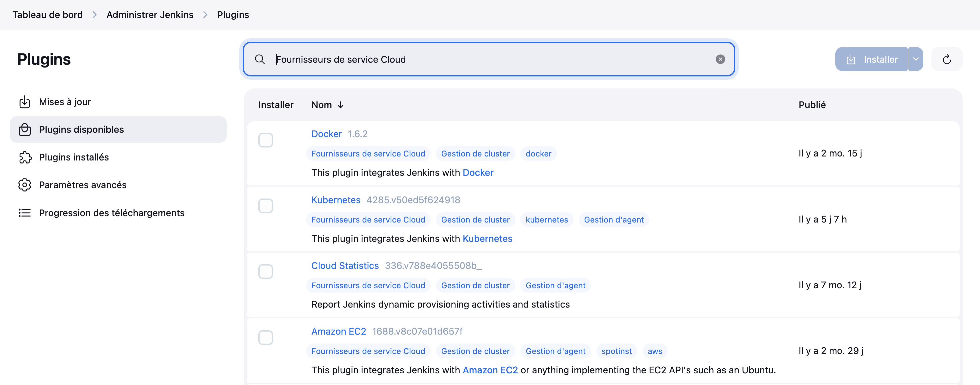Expand the Installer button dropdown arrow
Image resolution: width=980 pixels, height=385 pixels.
coord(915,59)
